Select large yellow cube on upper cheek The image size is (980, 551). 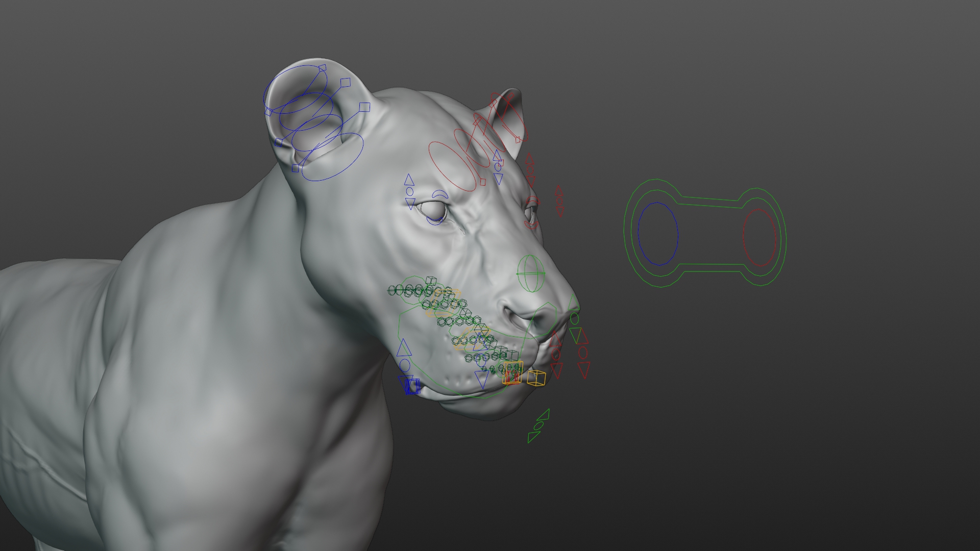443,303
